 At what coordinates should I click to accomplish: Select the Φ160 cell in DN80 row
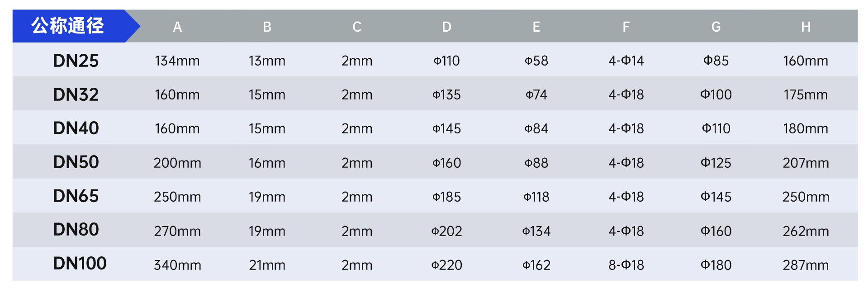click(x=716, y=231)
